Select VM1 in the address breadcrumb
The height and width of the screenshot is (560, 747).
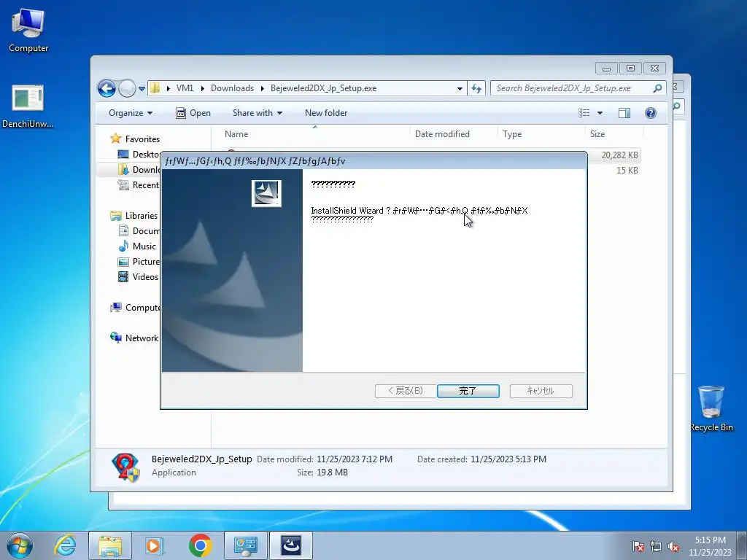[185, 88]
